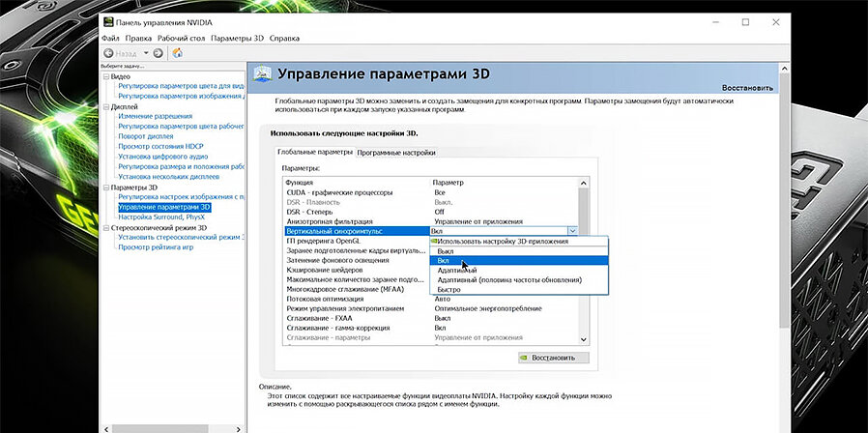The height and width of the screenshot is (433, 868).
Task: Select Анизотропная фильтрация row
Action: coord(431,221)
